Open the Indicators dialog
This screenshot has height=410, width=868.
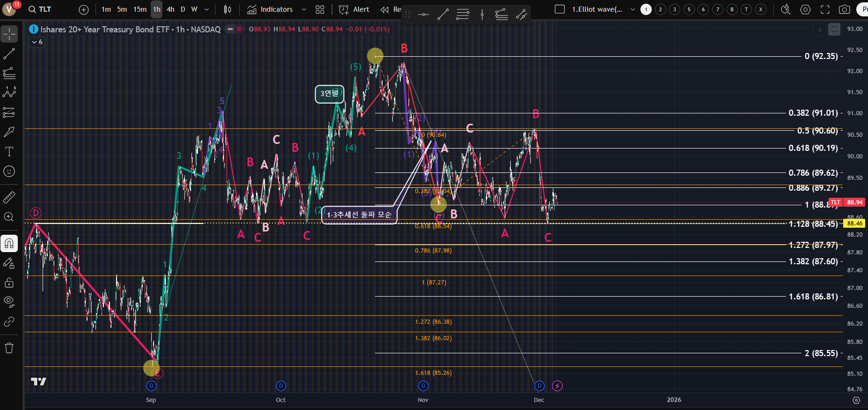click(270, 9)
